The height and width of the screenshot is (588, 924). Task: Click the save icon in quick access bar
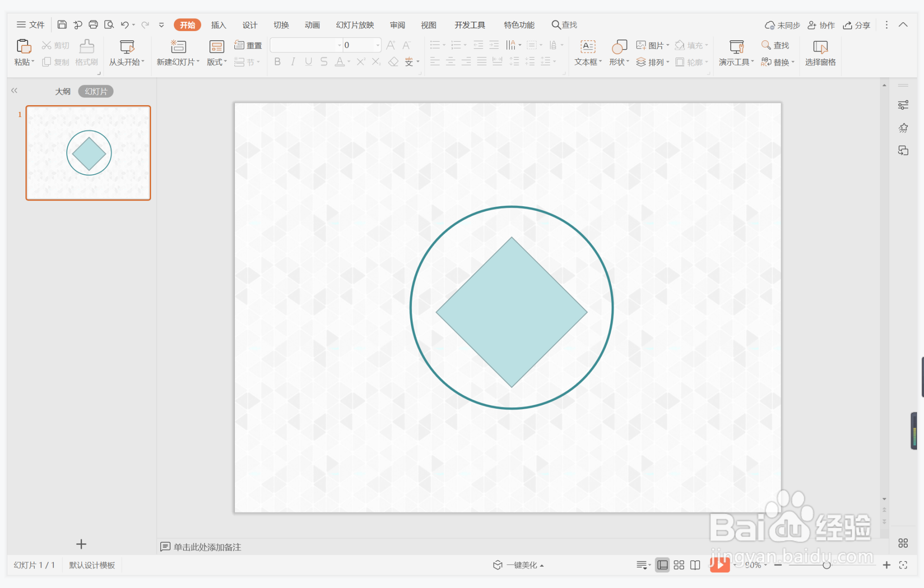point(62,25)
